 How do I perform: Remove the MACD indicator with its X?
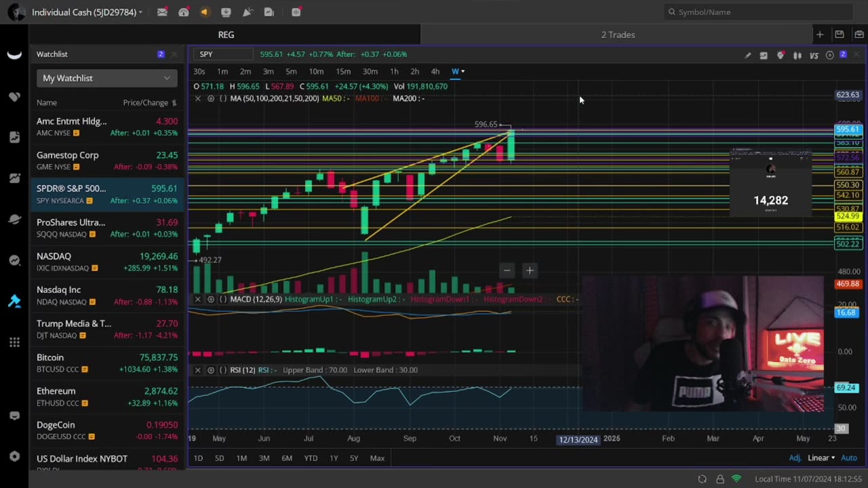197,299
